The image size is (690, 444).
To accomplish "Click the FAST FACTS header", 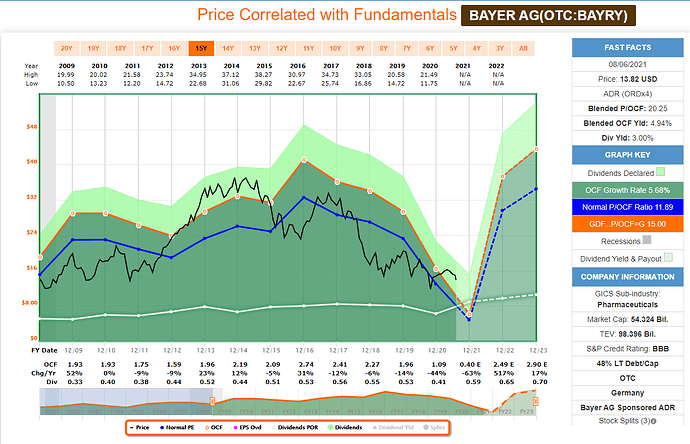I will 628,48.
